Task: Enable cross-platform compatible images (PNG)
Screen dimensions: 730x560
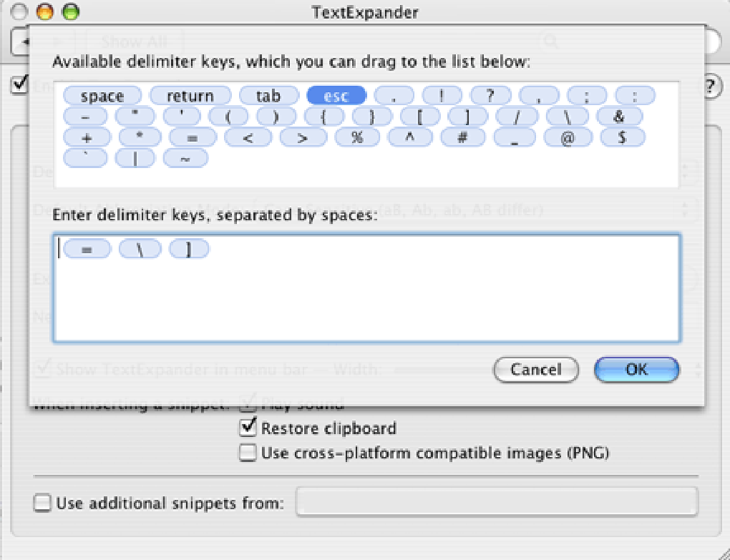Action: (x=248, y=452)
